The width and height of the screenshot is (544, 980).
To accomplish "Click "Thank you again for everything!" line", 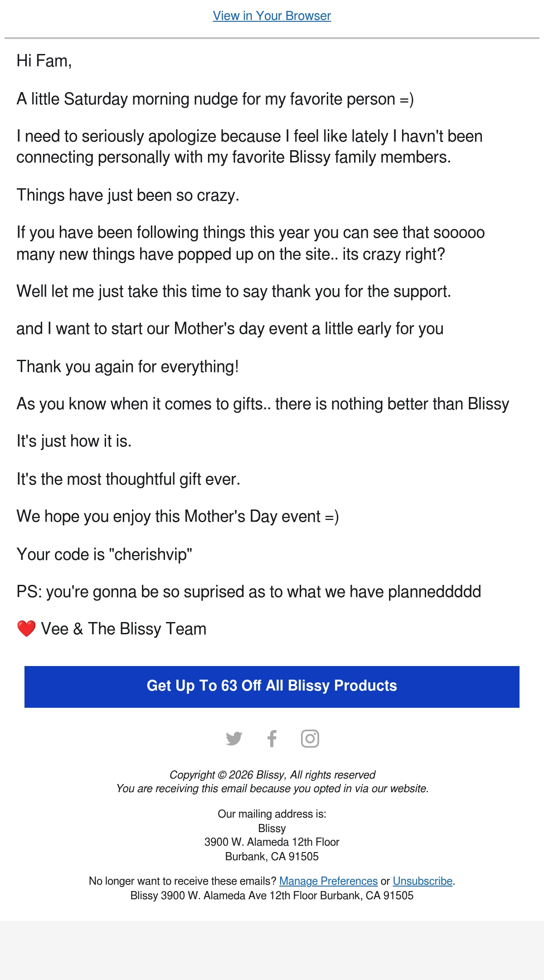I will 128,367.
